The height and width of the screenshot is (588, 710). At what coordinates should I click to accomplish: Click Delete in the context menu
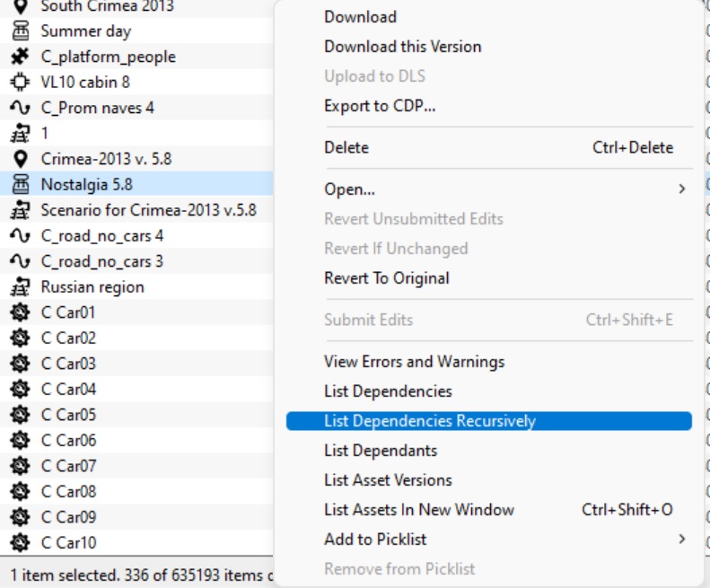pyautogui.click(x=346, y=147)
